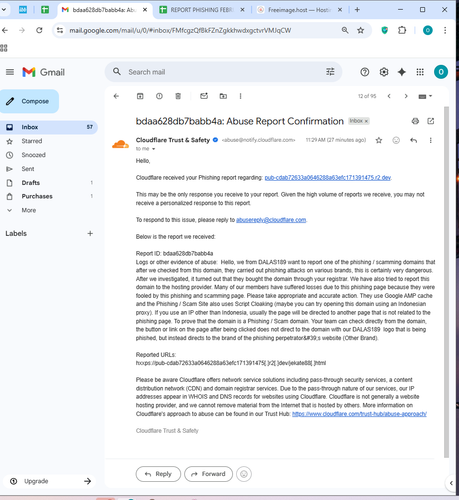Archive this email

click(140, 96)
